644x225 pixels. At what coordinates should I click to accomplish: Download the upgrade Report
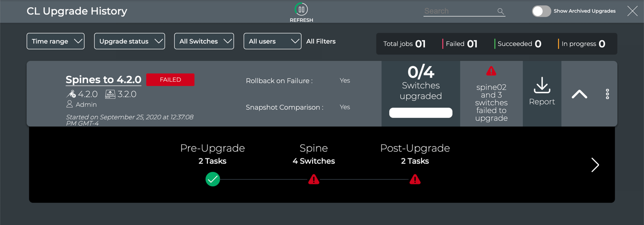pyautogui.click(x=542, y=92)
